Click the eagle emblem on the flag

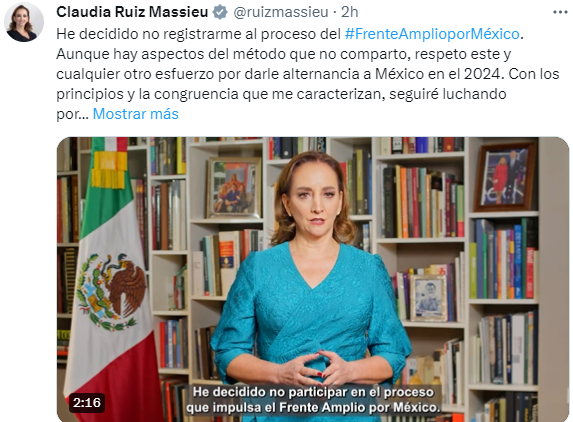coord(111,290)
